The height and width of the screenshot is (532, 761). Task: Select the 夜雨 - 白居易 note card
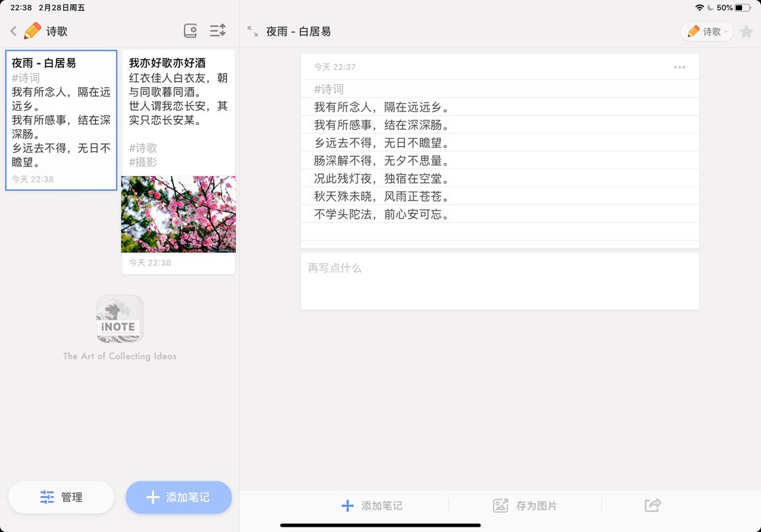61,120
